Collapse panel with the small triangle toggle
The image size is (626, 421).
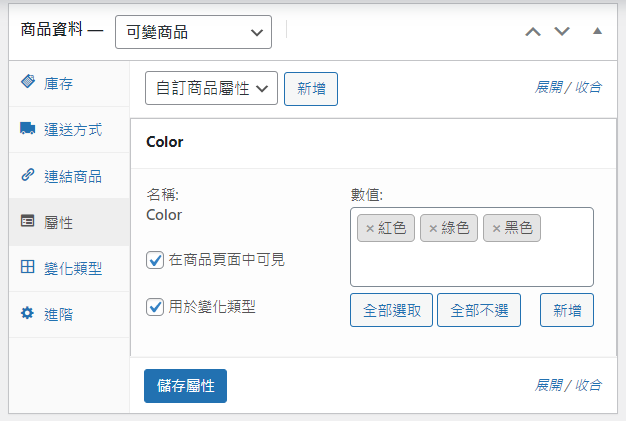point(597,31)
